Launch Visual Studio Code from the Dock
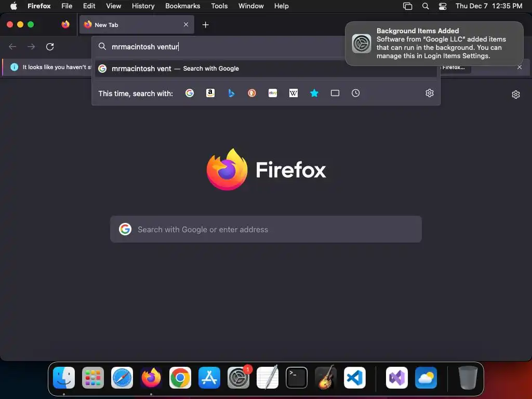Image resolution: width=532 pixels, height=399 pixels. point(354,378)
